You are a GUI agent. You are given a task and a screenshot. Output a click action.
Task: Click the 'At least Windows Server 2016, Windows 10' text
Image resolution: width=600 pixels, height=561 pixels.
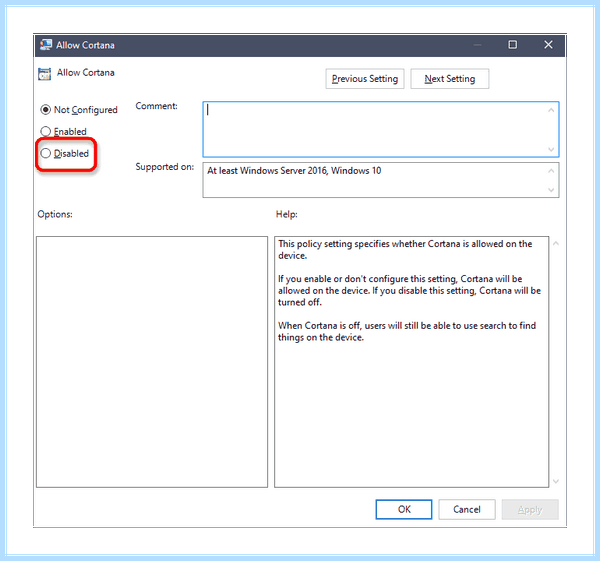point(294,171)
